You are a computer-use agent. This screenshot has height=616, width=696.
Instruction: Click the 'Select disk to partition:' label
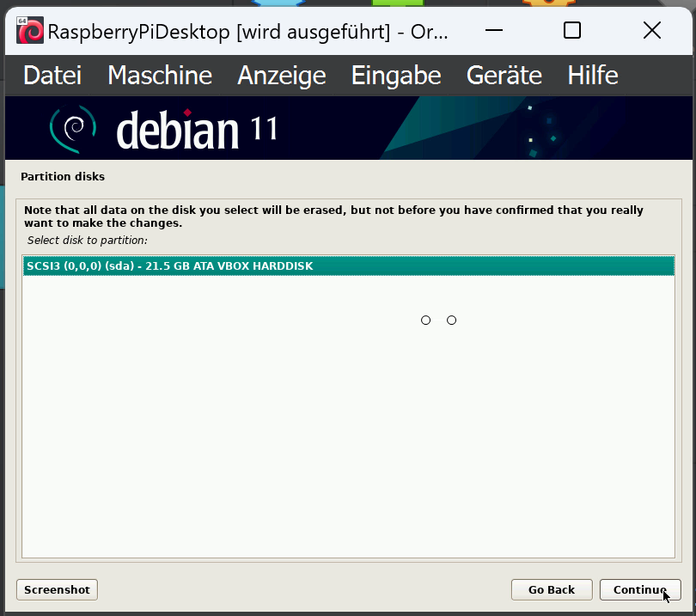[87, 240]
